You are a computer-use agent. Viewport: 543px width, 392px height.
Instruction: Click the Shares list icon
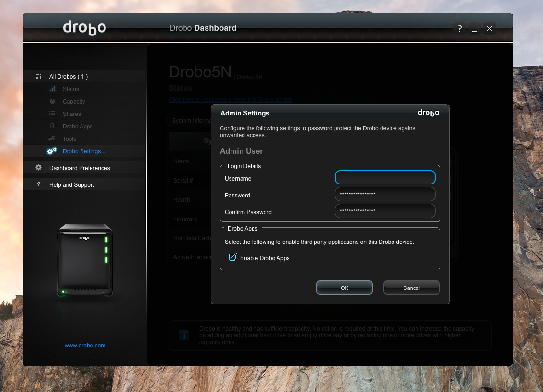click(52, 114)
